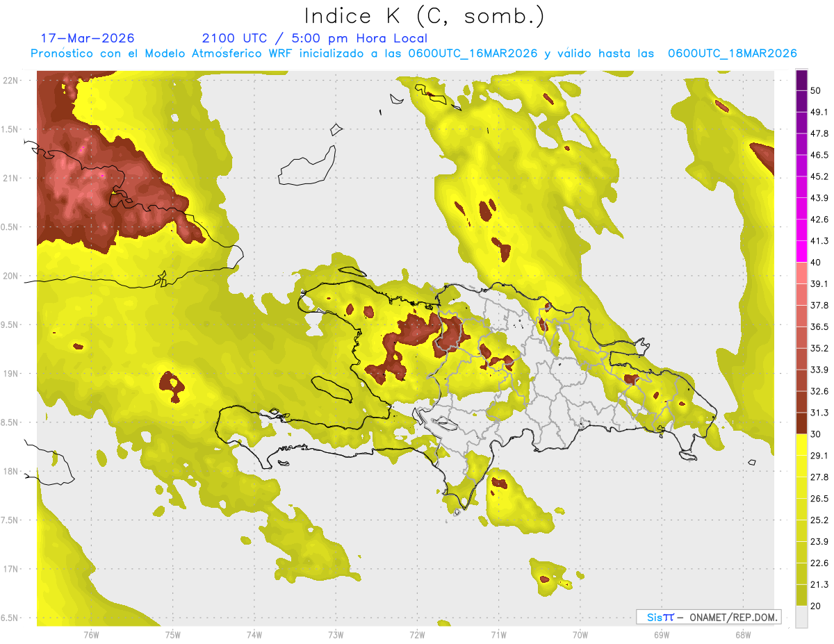Click the 19N latitude label
Viewport: 834px width, 644px height.
12,374
